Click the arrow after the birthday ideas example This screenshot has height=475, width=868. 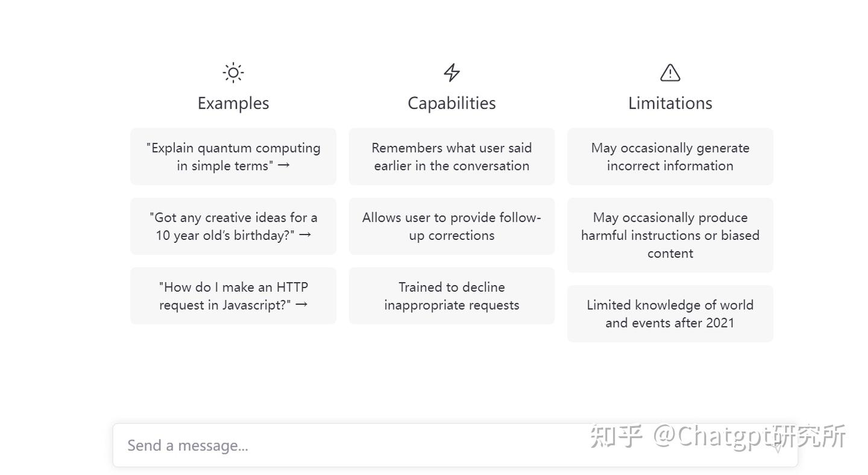coord(305,234)
